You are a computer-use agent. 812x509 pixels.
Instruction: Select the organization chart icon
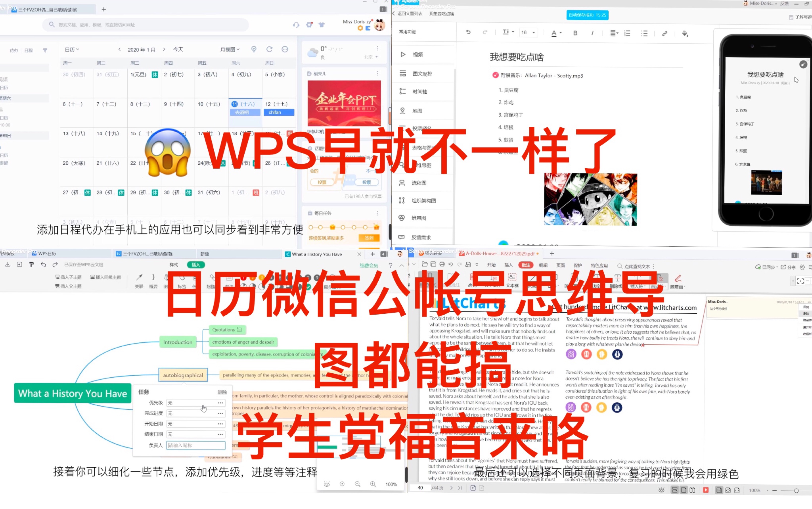402,201
